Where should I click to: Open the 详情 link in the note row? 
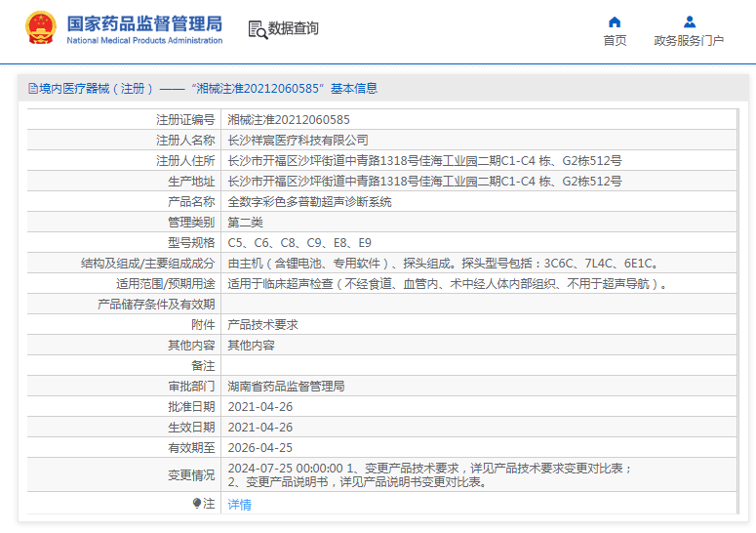coord(239,505)
